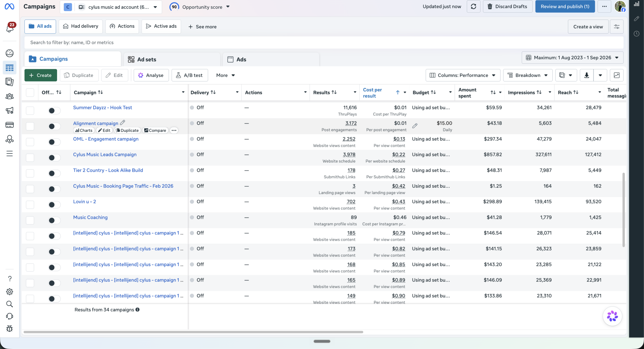Viewport: 644px width, 349px height.
Task: Open the Meta logo home icon
Action: coord(9,6)
